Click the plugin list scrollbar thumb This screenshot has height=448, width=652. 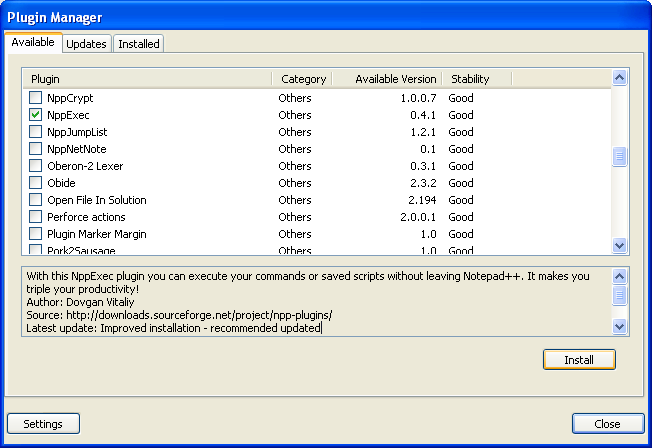pyautogui.click(x=620, y=156)
